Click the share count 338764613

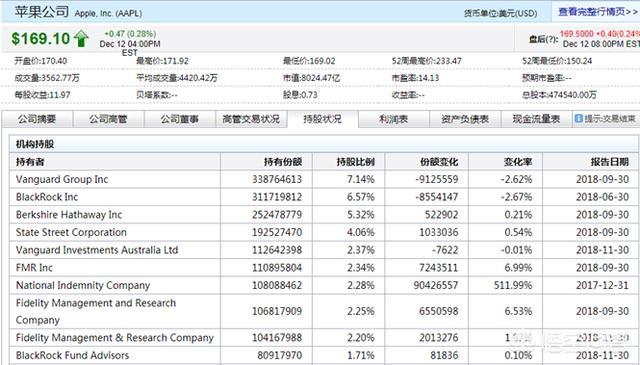tap(277, 179)
